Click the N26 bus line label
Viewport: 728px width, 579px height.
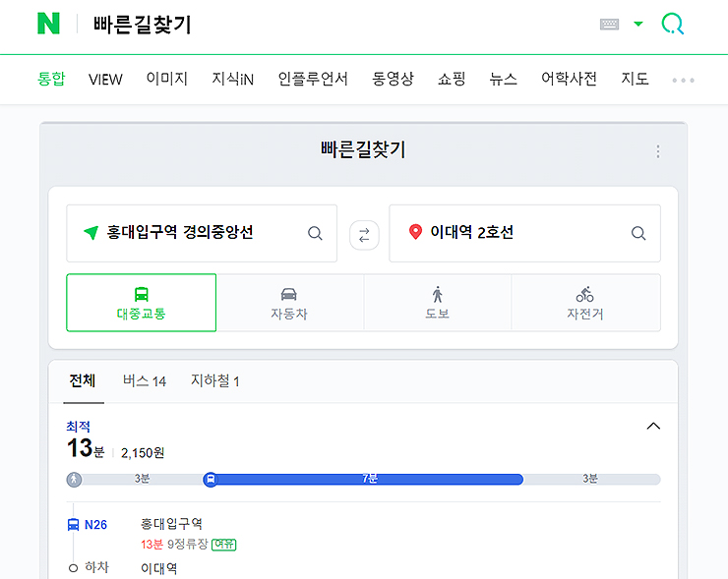point(95,525)
